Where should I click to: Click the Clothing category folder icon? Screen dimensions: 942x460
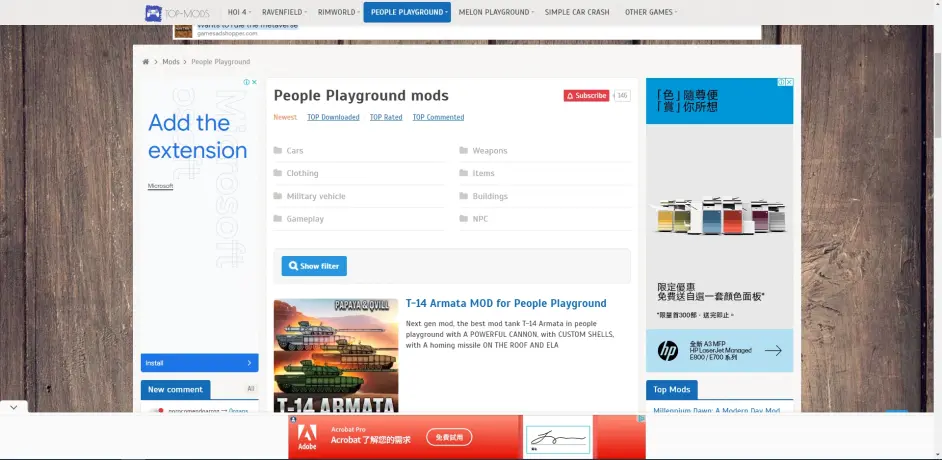click(x=278, y=173)
